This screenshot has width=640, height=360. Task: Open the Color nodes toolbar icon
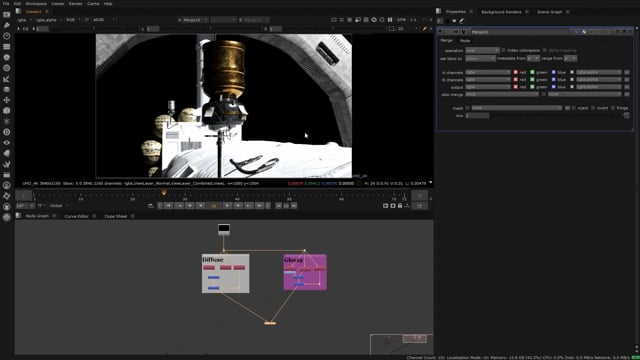7,58
